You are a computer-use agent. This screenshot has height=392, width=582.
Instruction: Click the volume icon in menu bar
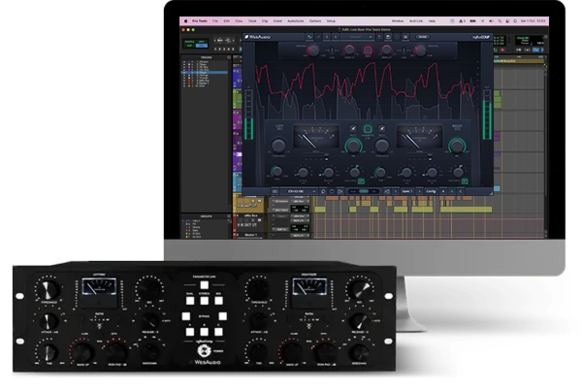point(491,21)
